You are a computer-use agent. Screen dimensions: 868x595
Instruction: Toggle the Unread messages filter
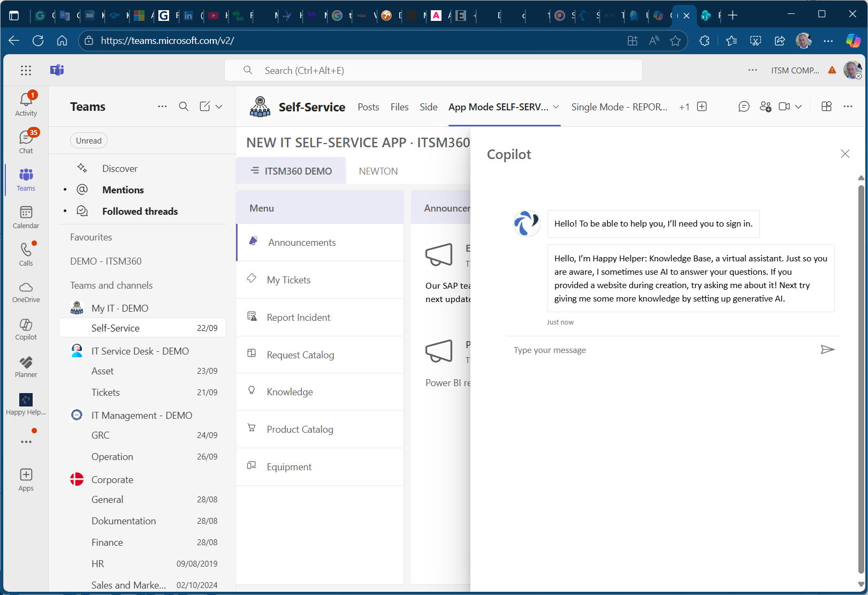point(88,140)
